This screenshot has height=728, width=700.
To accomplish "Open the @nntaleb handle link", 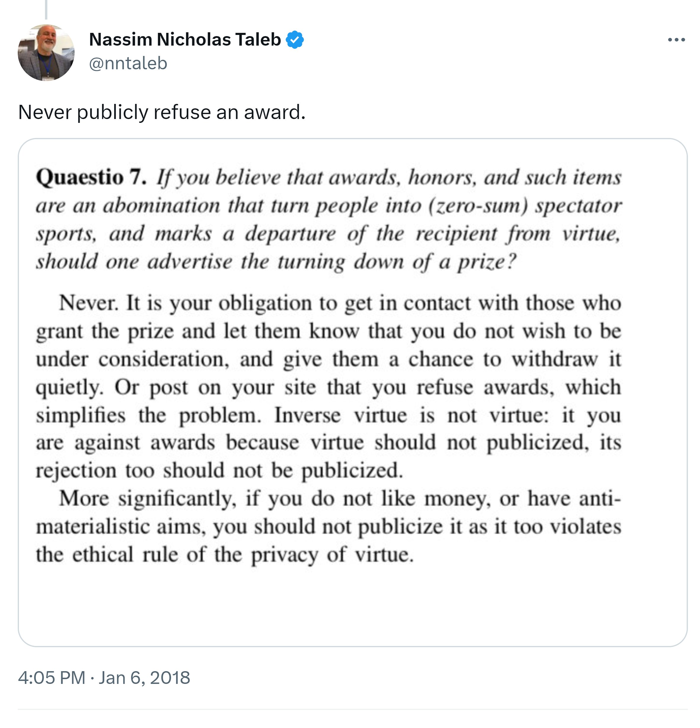I will point(128,63).
